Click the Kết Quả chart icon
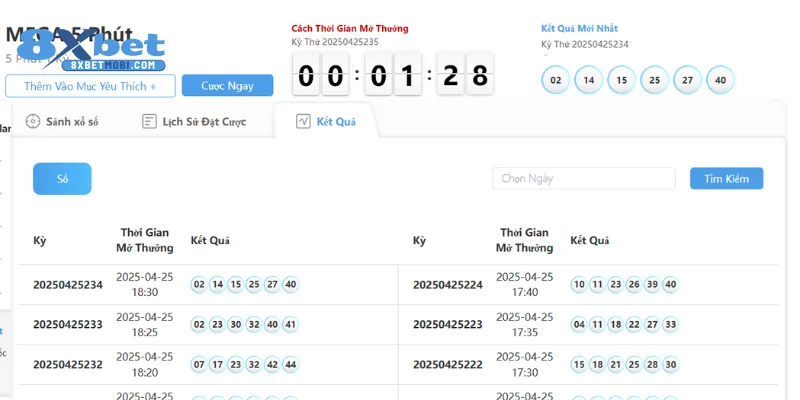800x400 pixels. [303, 121]
